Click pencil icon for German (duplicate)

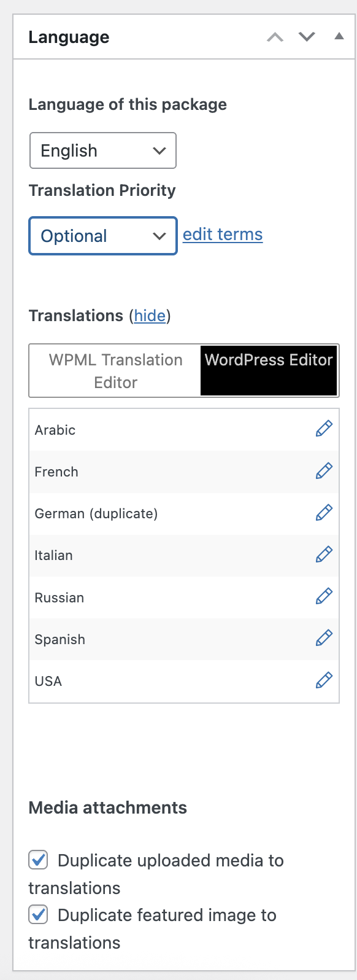pos(324,513)
